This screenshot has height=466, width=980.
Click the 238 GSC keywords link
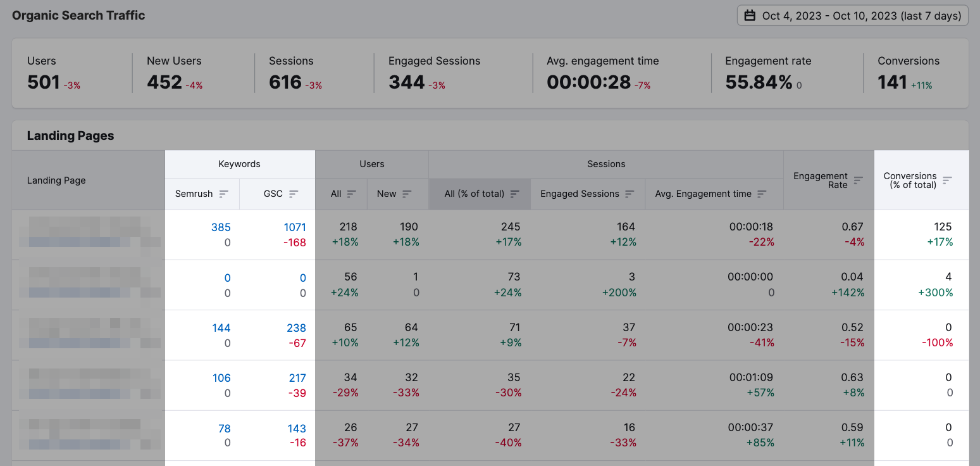295,327
